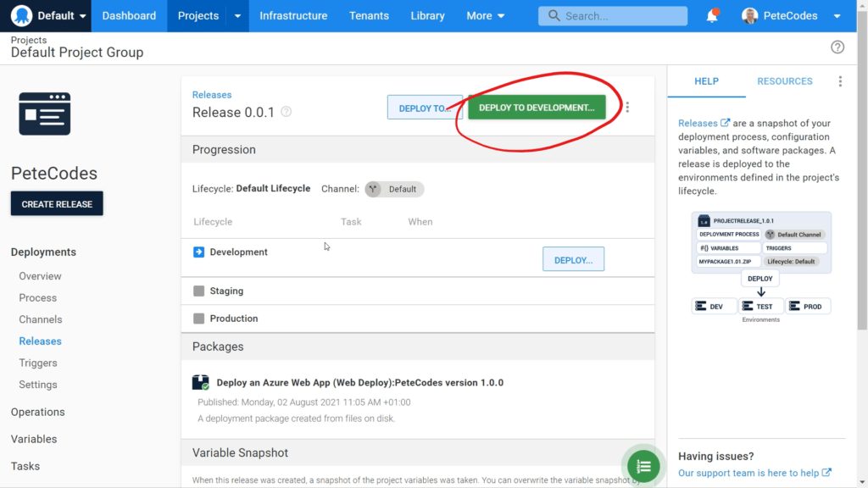Click the help icon beside Release 0.0.1
The image size is (868, 488).
tap(286, 112)
